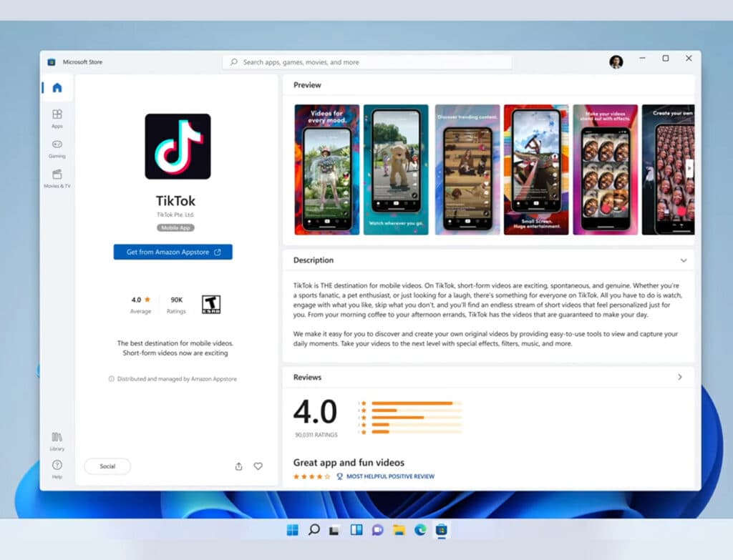The height and width of the screenshot is (560, 733).
Task: Open 'Make your videos stand out' preview screenshot
Action: pyautogui.click(x=606, y=170)
